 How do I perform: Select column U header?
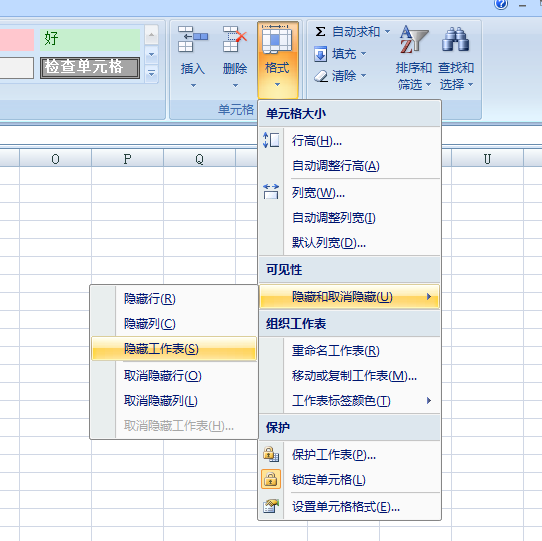(487, 159)
